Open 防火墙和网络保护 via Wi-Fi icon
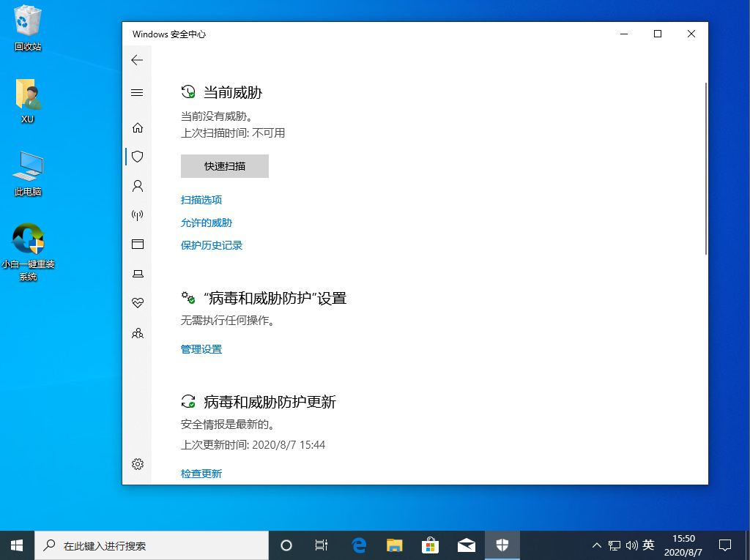750x560 pixels. point(137,214)
